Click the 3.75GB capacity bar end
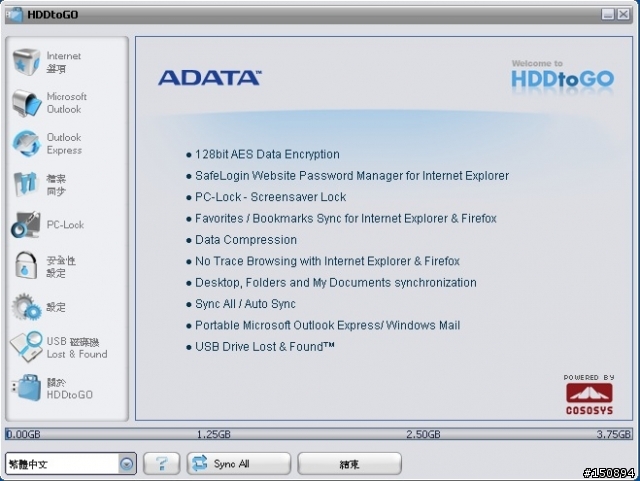 (613, 434)
